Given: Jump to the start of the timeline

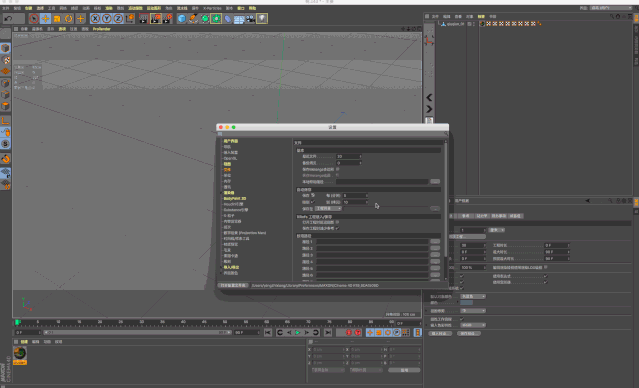Looking at the screenshot, I should (268, 333).
